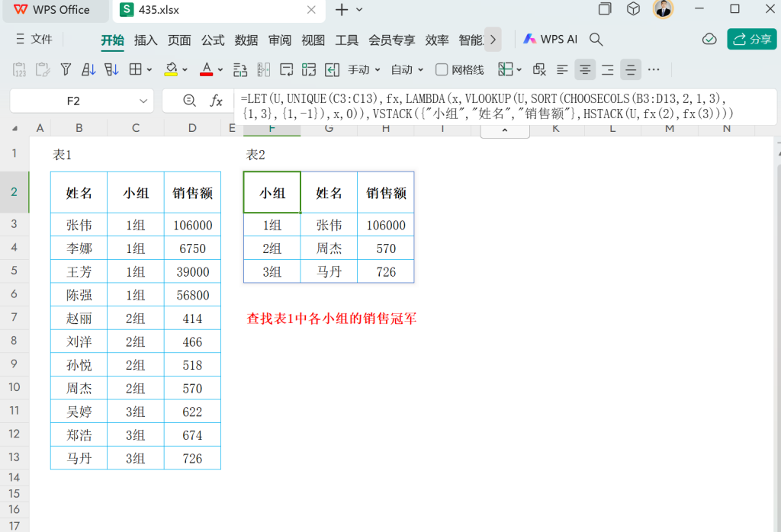Viewport: 781px width, 532px height.
Task: Click the WPS Office home tab
Action: click(55, 10)
